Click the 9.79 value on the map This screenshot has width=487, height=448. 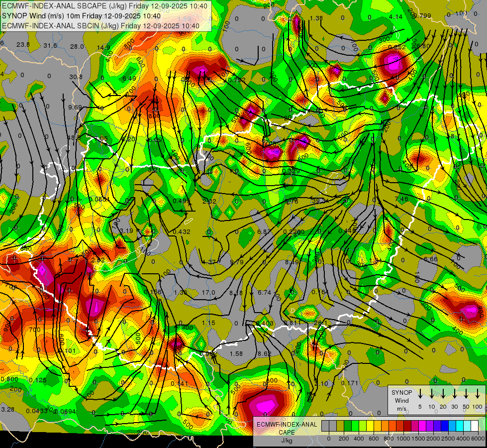click(x=237, y=262)
